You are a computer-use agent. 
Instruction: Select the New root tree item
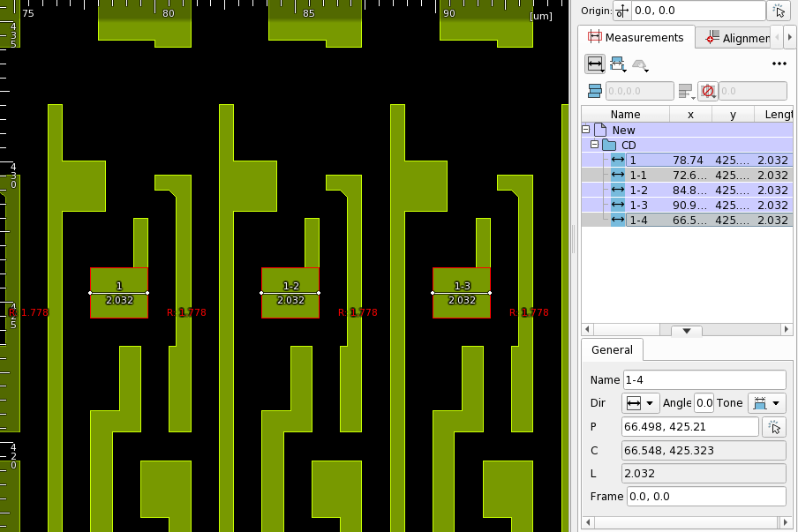pos(687,130)
